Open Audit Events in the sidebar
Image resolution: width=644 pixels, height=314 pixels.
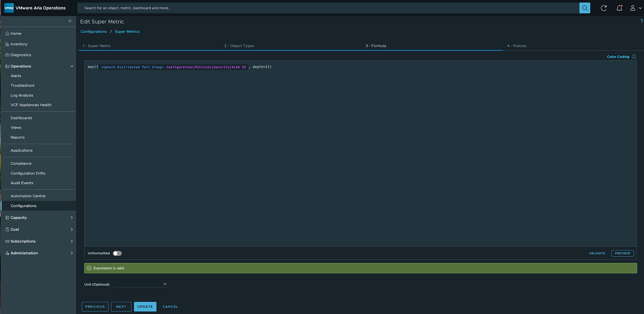tap(22, 183)
